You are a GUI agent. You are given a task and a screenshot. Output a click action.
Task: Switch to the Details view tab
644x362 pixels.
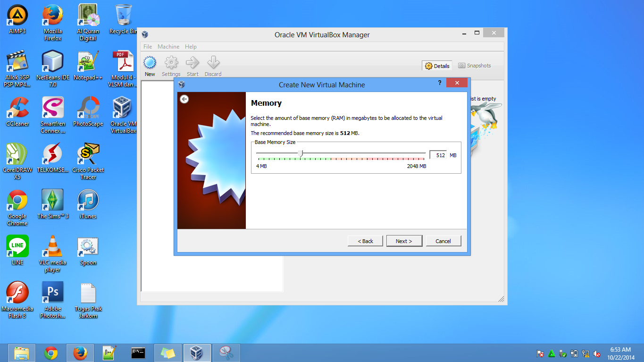click(x=437, y=66)
